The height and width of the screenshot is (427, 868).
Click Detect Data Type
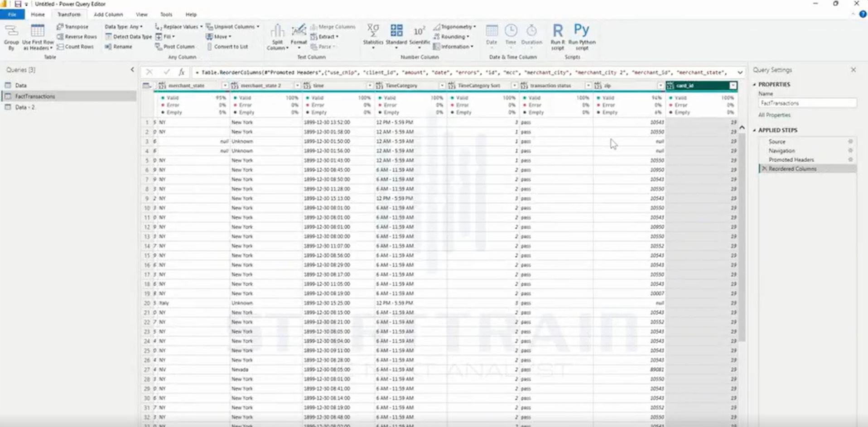[128, 37]
